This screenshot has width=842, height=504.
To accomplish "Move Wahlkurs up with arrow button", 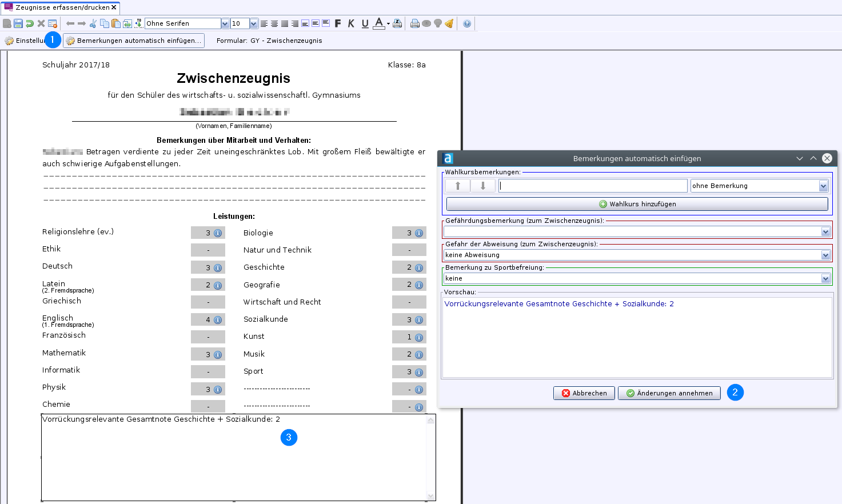I will (x=458, y=186).
